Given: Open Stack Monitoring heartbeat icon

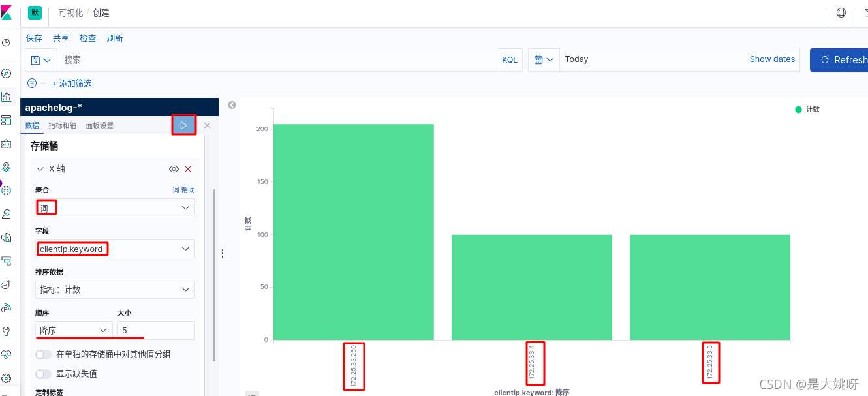Looking at the screenshot, I should [7, 355].
